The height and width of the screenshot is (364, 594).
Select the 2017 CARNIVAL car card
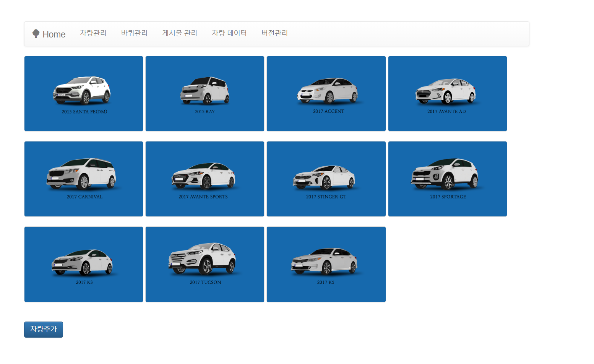click(84, 179)
